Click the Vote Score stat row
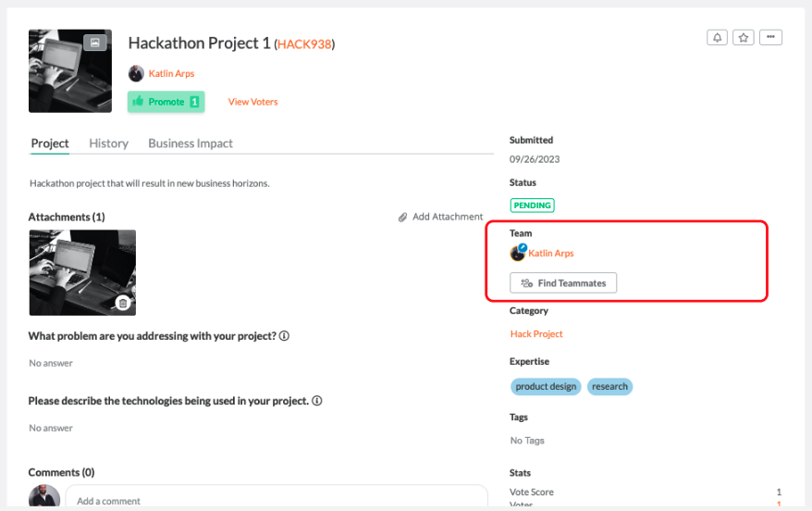 click(x=646, y=492)
